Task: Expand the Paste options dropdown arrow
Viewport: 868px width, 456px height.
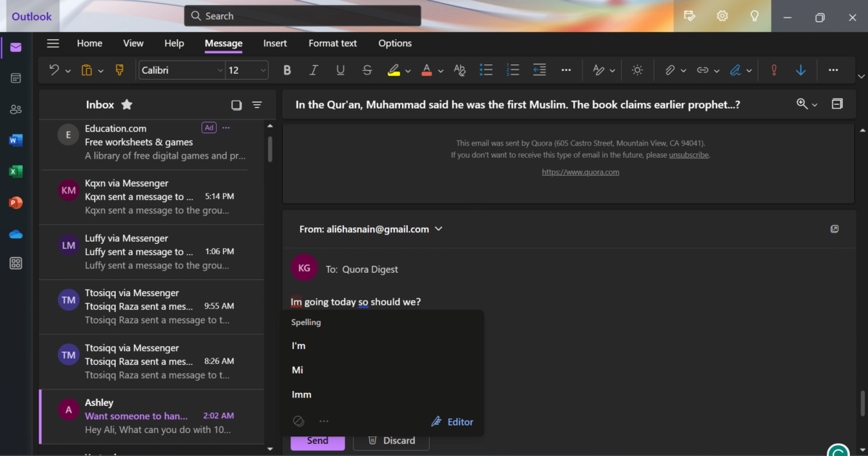Action: (101, 72)
